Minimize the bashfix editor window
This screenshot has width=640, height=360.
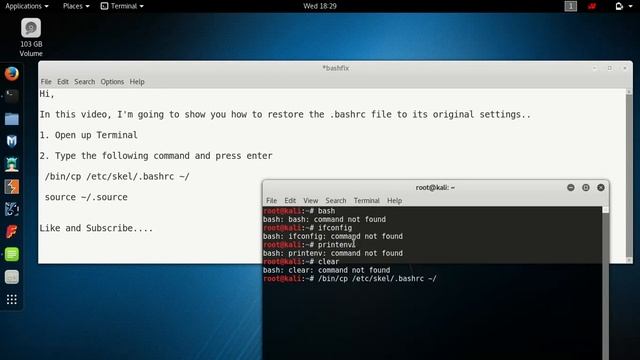click(x=595, y=68)
